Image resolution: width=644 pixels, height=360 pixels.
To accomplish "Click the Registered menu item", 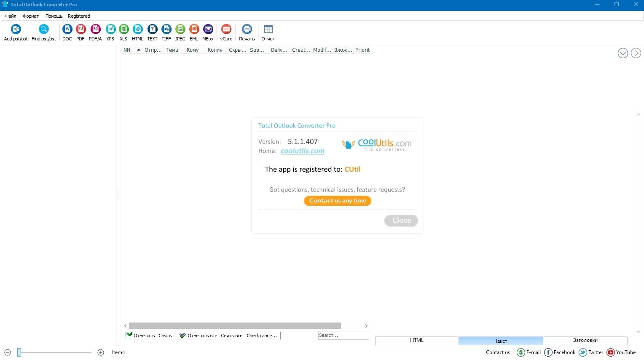I will tap(79, 16).
